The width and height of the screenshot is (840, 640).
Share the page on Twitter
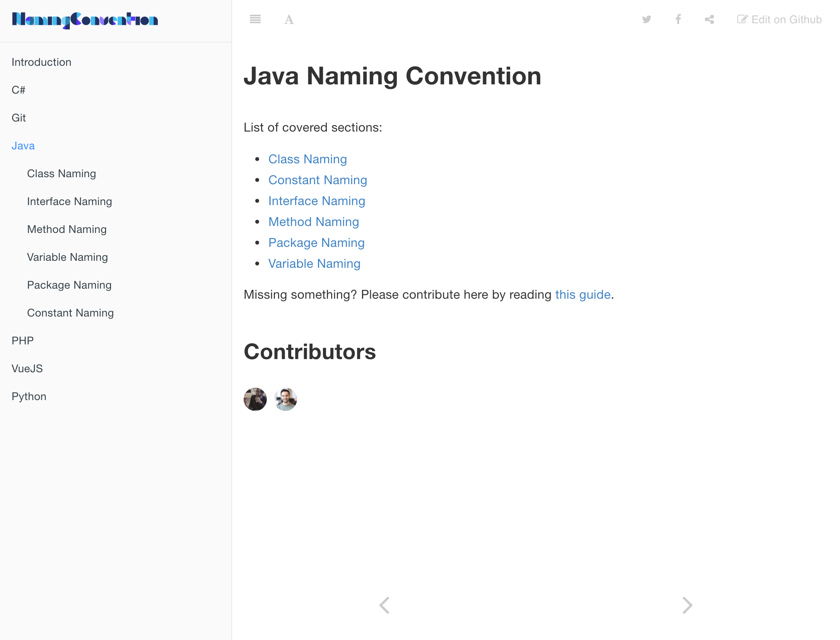[647, 19]
